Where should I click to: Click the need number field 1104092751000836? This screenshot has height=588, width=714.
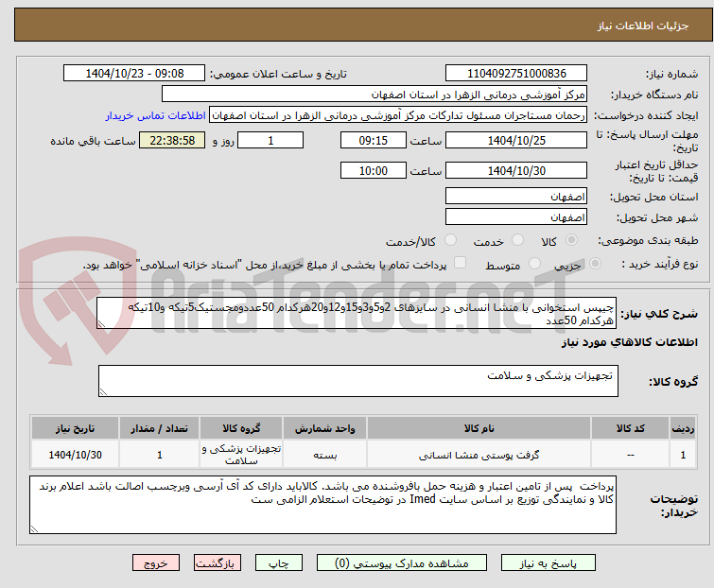pos(516,74)
